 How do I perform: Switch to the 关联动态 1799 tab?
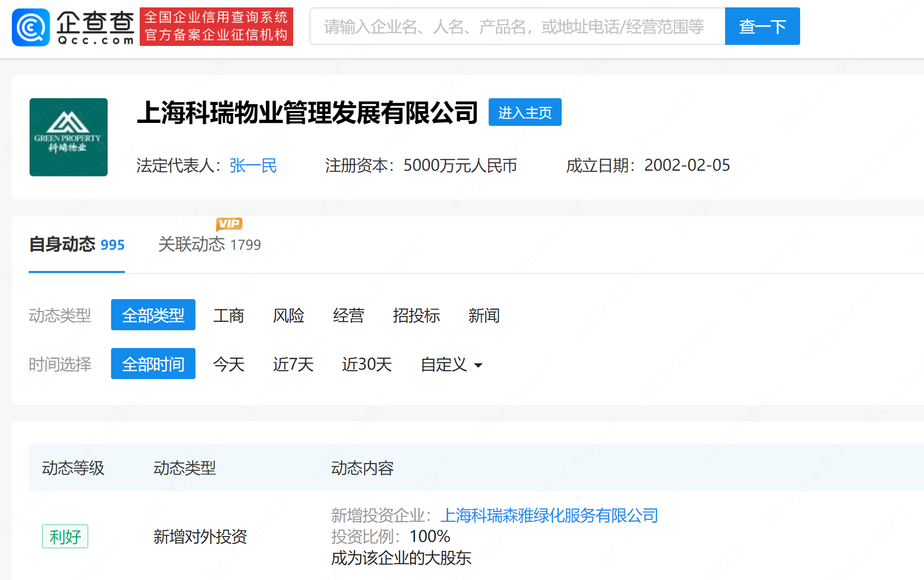[x=209, y=244]
